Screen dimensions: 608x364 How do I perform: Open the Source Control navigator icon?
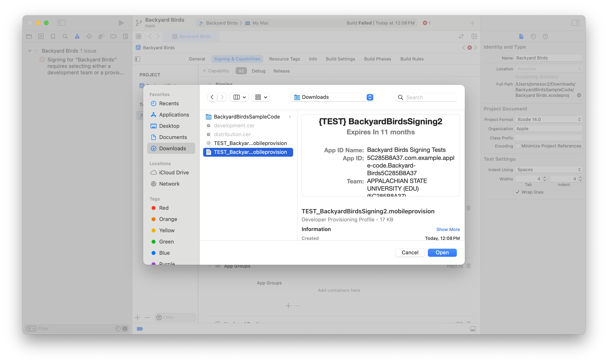(41, 36)
